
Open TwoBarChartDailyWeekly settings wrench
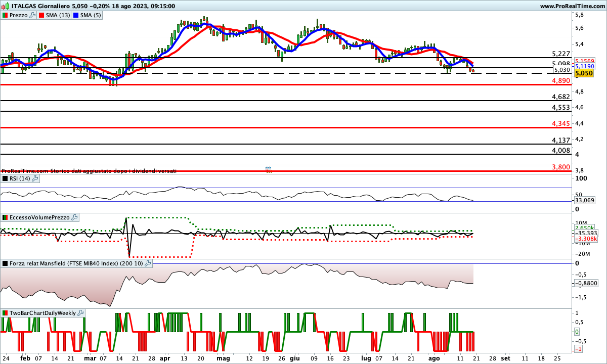pos(81,313)
